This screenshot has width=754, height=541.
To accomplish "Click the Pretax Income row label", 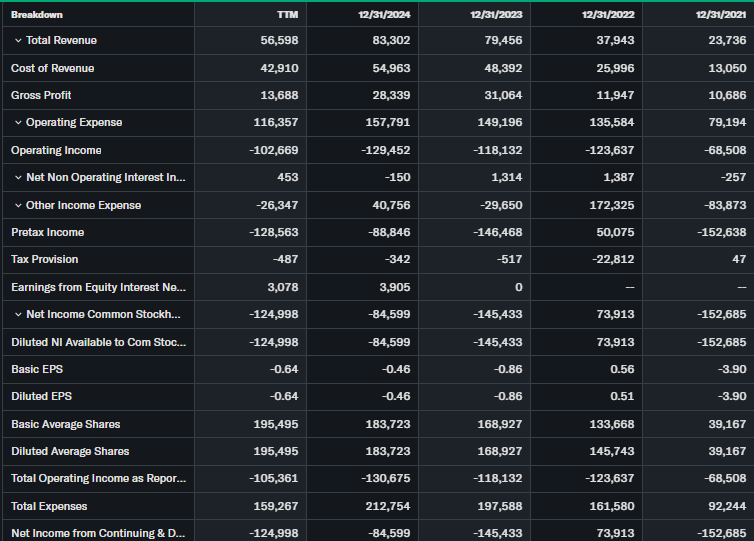I will coord(47,232).
